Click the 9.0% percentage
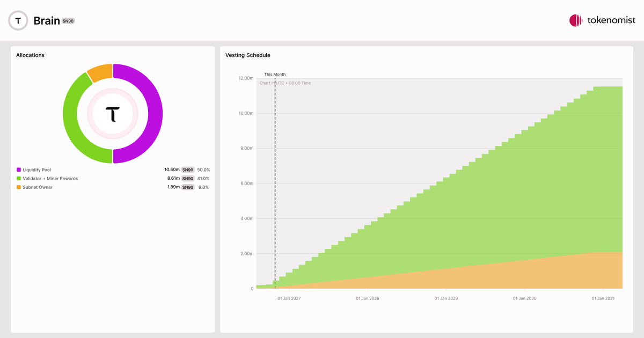644x338 pixels. (x=204, y=187)
